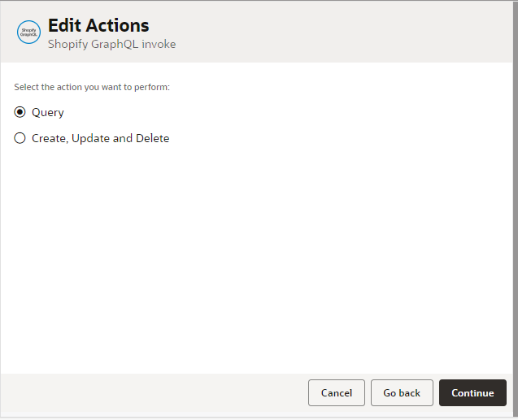518x420 pixels.
Task: Click the empty white dialog body area
Action: click(x=260, y=260)
